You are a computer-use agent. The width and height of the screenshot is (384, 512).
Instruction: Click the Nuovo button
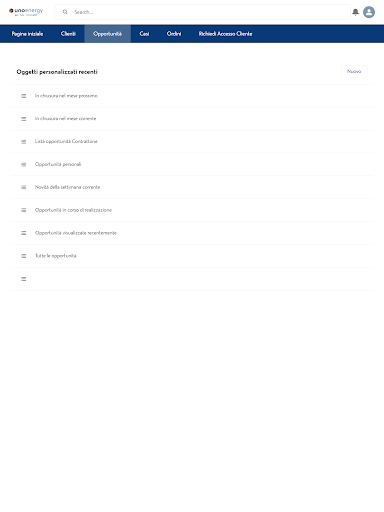pyautogui.click(x=354, y=71)
